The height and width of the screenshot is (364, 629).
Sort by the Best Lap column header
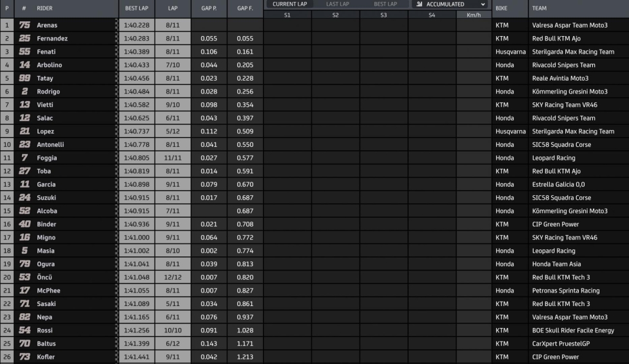click(x=137, y=8)
